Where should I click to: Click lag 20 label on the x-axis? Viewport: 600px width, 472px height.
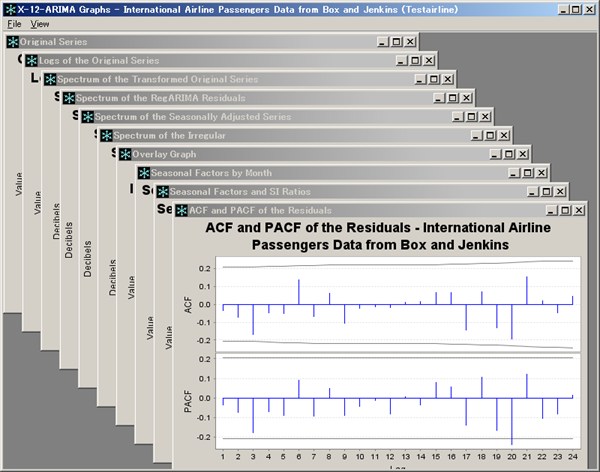click(512, 456)
